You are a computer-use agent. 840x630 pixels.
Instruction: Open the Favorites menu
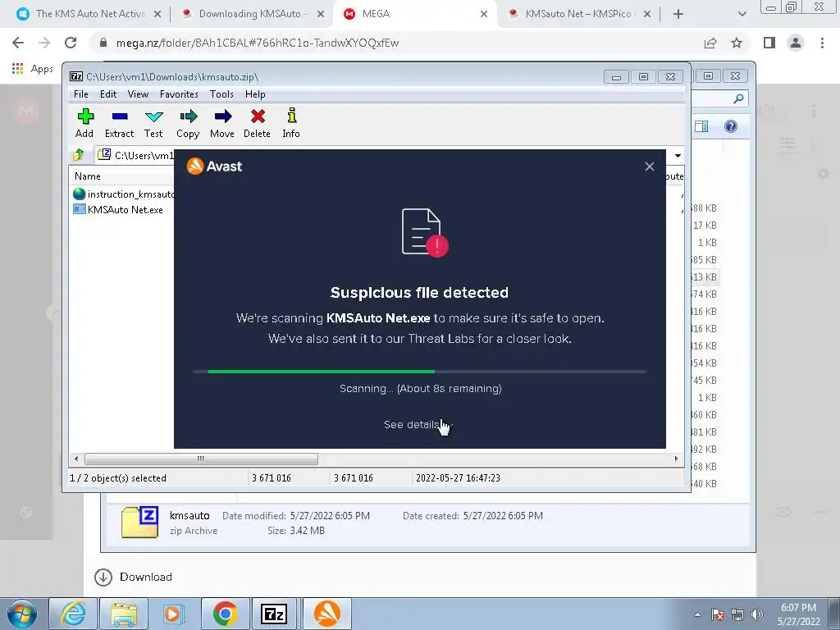(x=179, y=94)
